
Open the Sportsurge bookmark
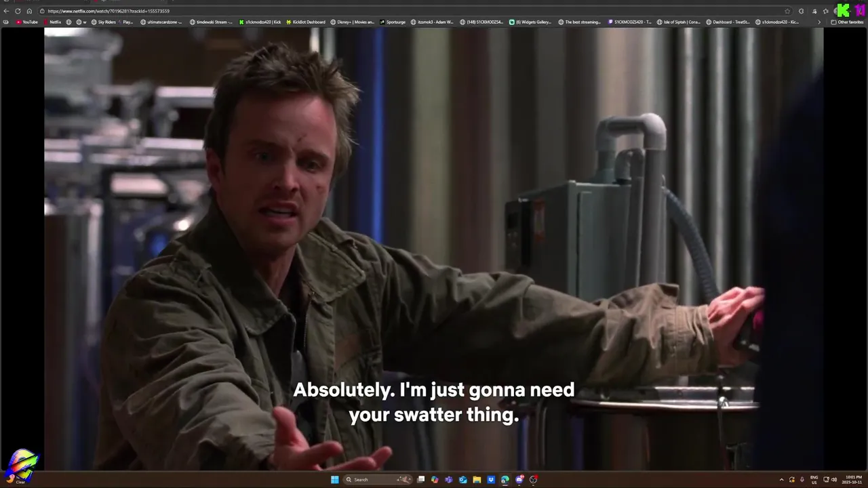pos(393,22)
